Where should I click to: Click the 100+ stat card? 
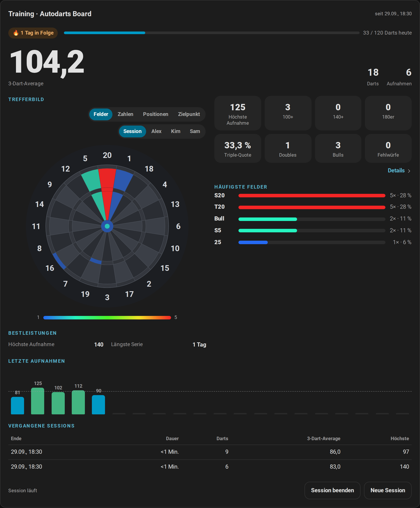tap(288, 113)
